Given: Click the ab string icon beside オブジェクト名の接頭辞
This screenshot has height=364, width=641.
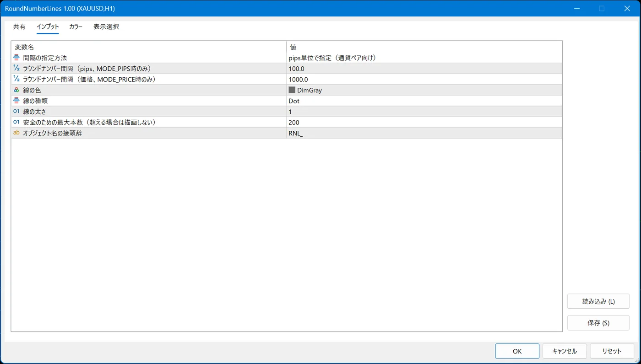Looking at the screenshot, I should (x=16, y=133).
